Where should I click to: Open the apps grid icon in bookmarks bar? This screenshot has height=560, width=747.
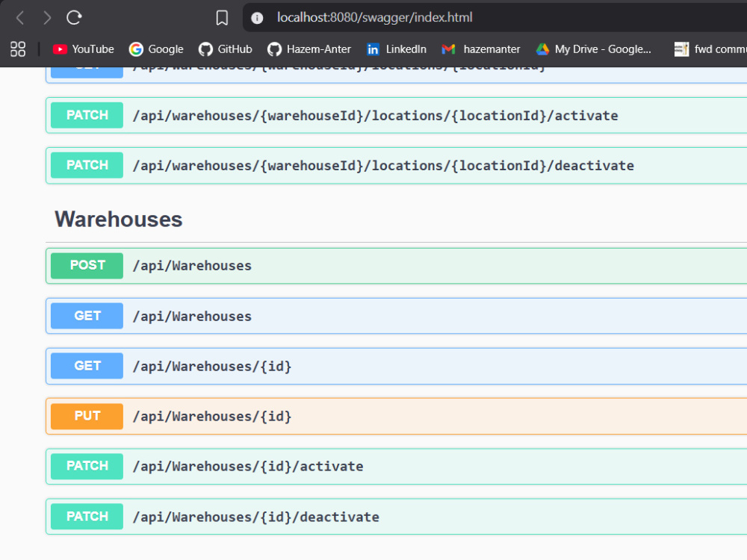coord(18,49)
